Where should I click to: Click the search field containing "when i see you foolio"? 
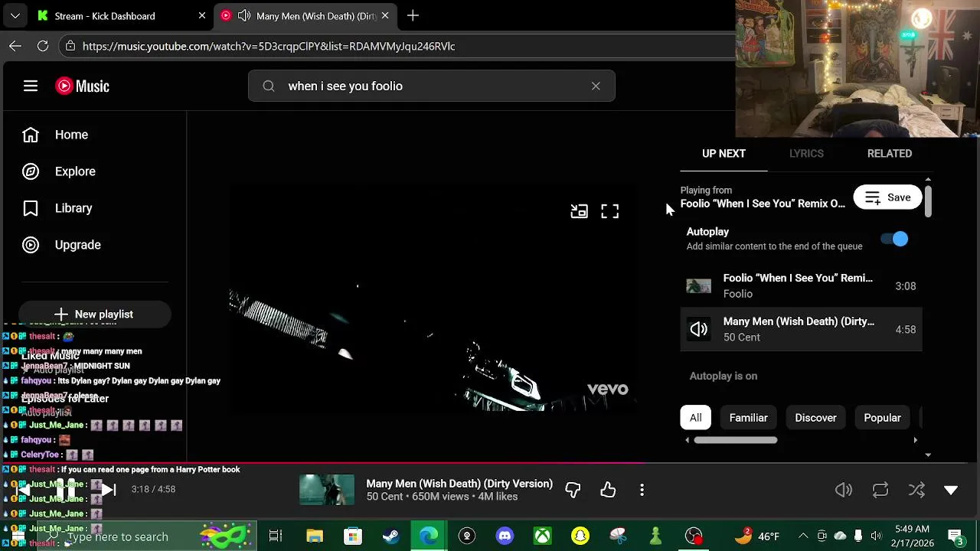[431, 86]
